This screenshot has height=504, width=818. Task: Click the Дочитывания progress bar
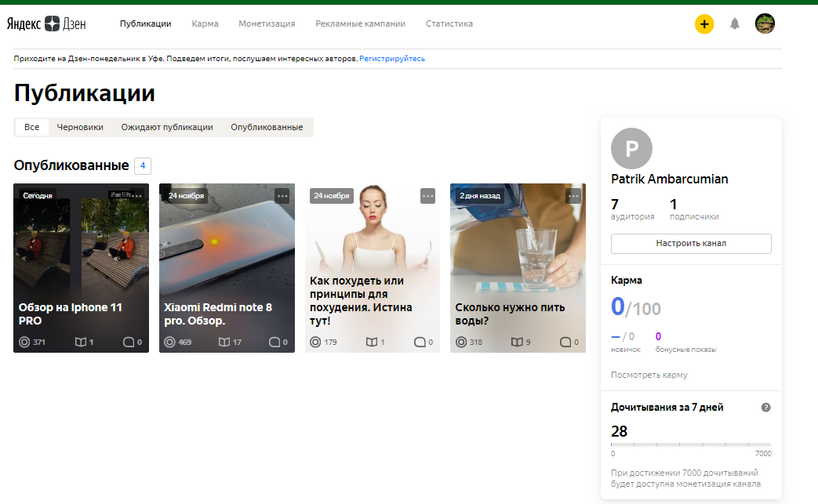[691, 444]
